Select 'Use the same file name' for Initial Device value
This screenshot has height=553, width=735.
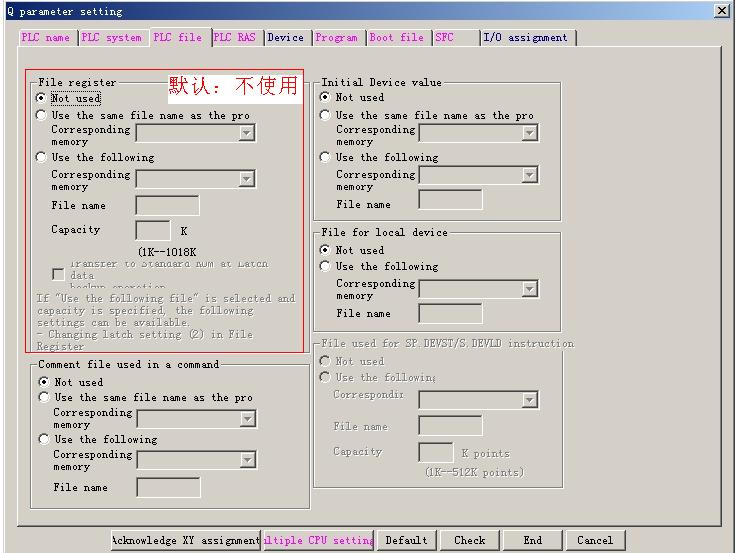[325, 115]
